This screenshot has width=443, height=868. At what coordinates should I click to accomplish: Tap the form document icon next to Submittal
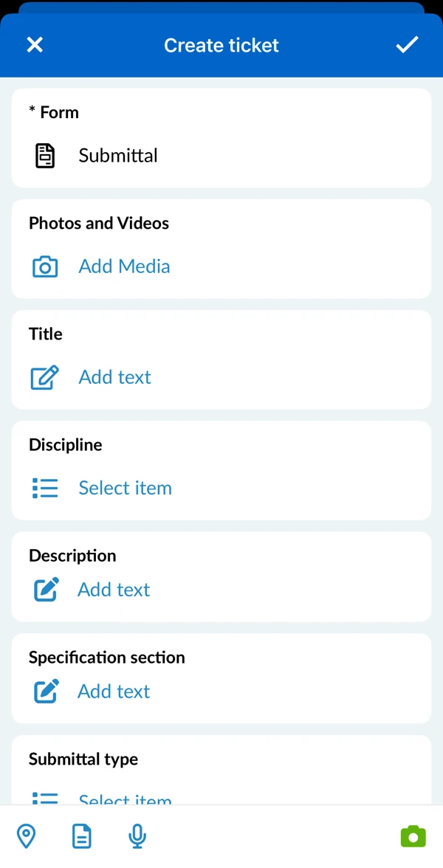pyautogui.click(x=45, y=156)
